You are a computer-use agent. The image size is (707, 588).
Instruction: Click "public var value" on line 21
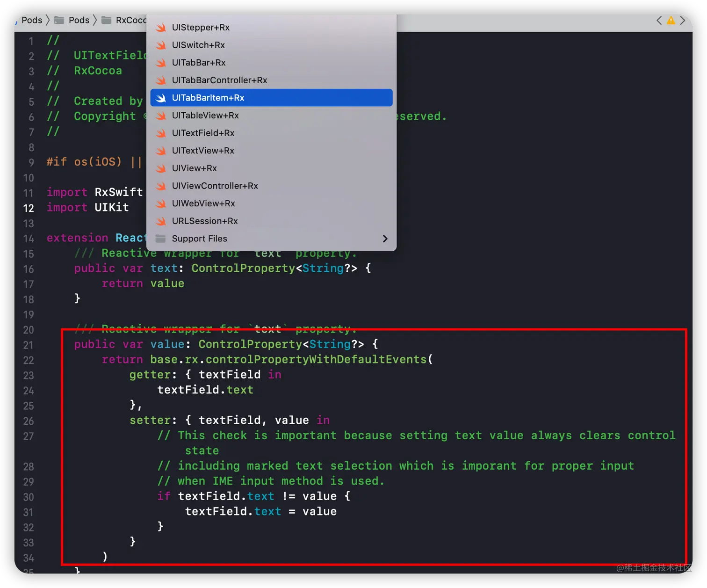129,344
